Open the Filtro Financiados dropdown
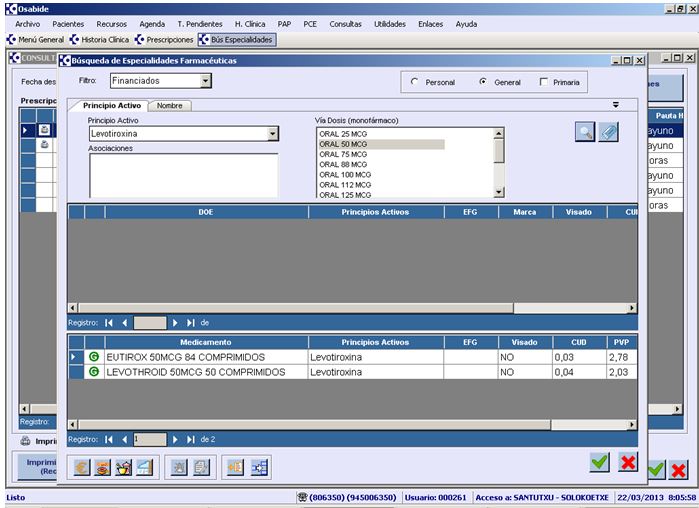The width and height of the screenshot is (699, 508). tap(205, 81)
